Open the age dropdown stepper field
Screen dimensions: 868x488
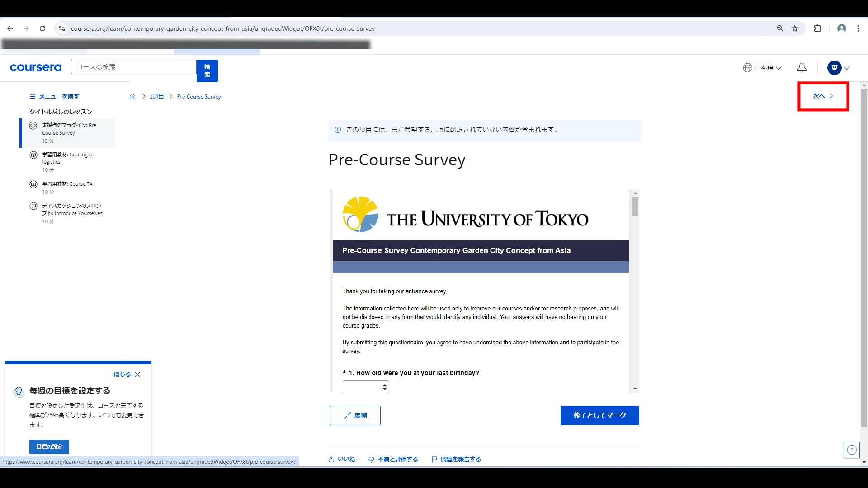[x=365, y=387]
